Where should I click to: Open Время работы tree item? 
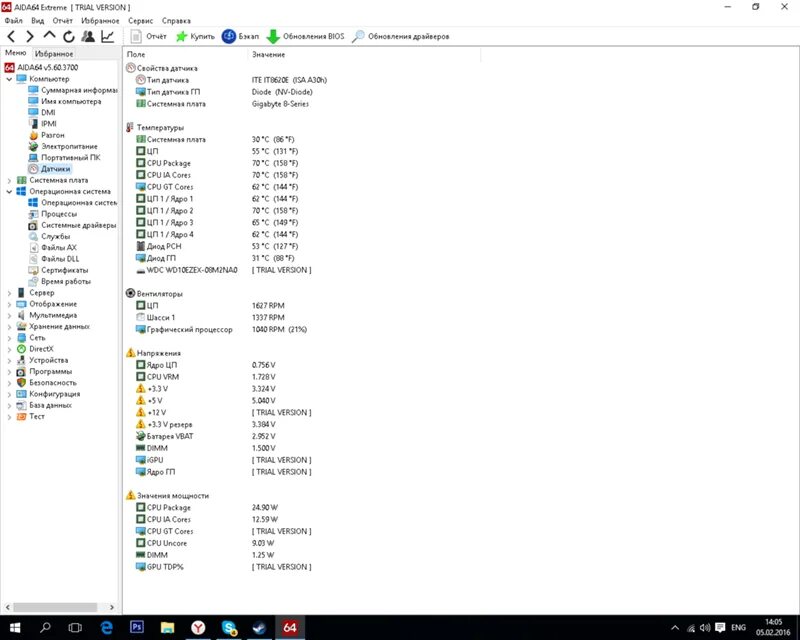tap(60, 281)
